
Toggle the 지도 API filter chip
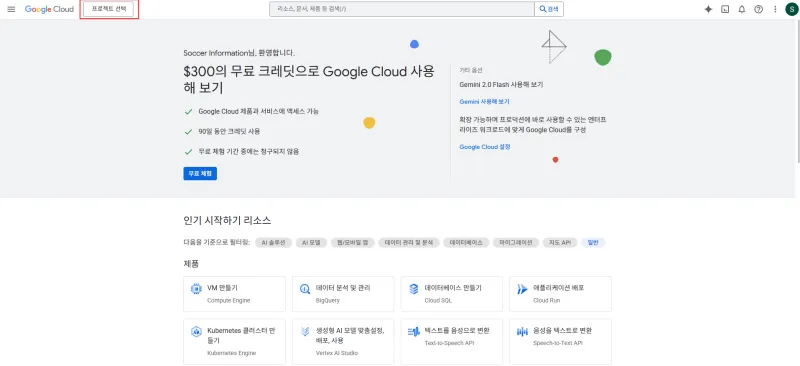[560, 243]
